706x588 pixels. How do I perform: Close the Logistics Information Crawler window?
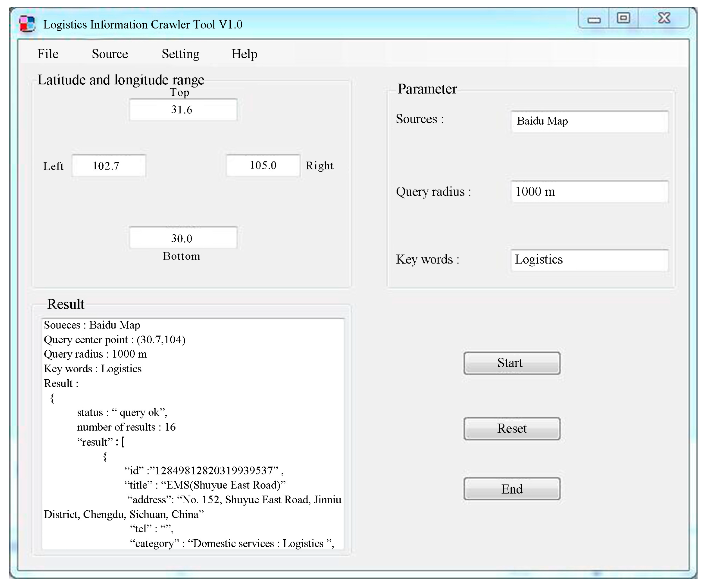[664, 18]
